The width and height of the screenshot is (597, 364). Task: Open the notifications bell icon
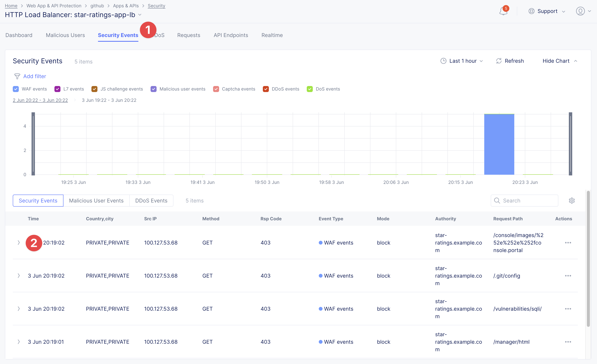(503, 11)
